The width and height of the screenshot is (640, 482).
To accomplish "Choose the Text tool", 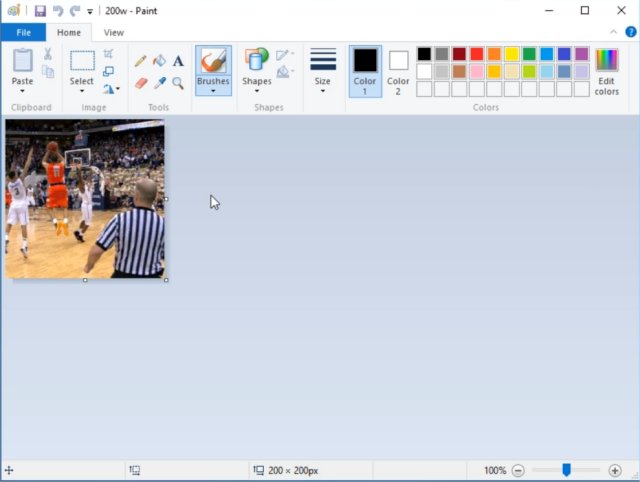I will click(x=178, y=62).
